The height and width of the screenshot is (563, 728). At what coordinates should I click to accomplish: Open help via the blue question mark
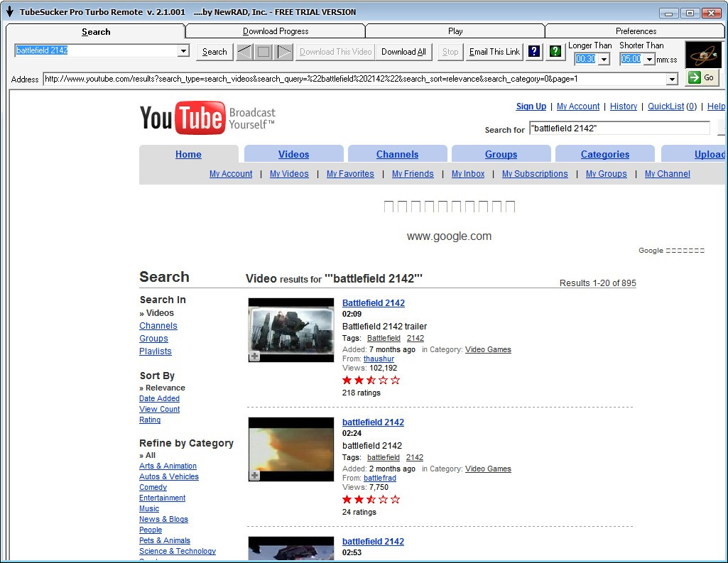[534, 52]
